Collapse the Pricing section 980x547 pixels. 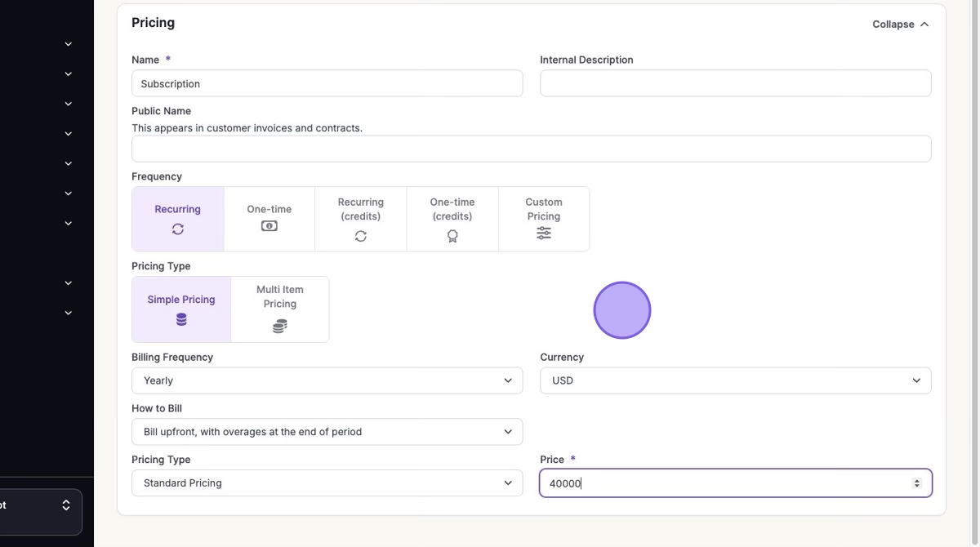(x=900, y=24)
